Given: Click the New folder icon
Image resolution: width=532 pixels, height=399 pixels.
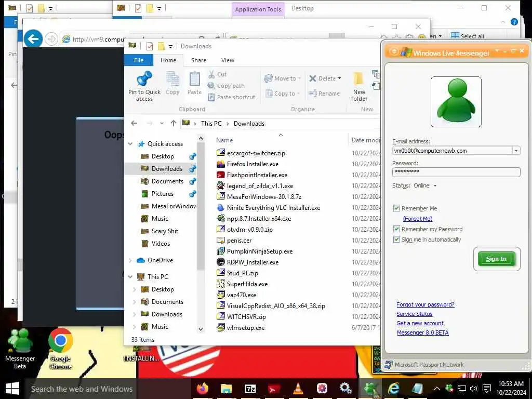Looking at the screenshot, I should [358, 79].
